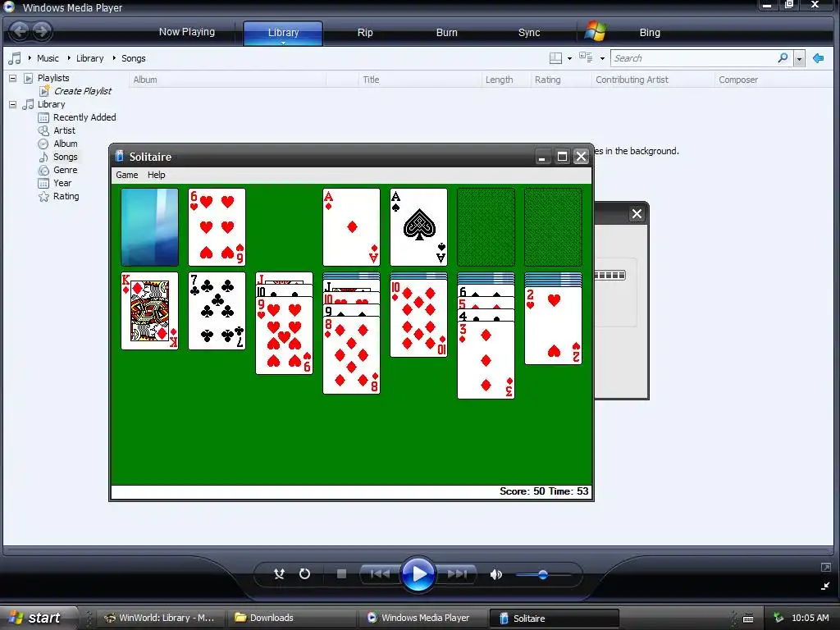
Task: Open the Burn tab
Action: (446, 33)
